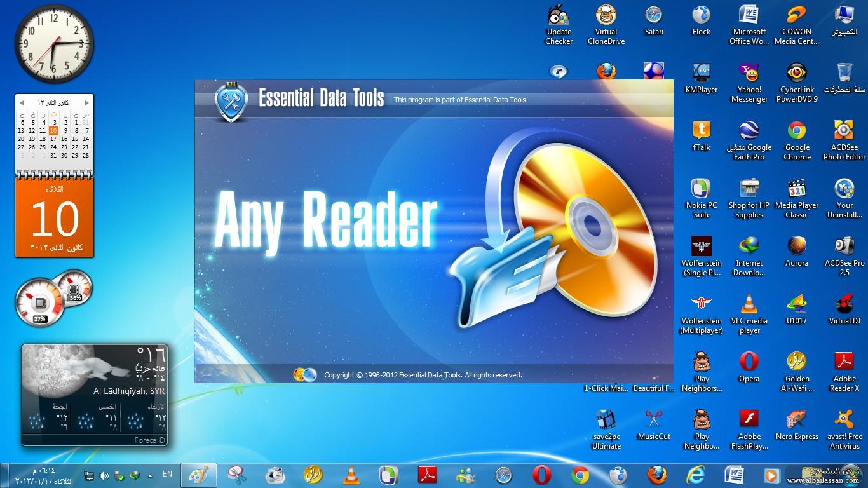Image resolution: width=868 pixels, height=488 pixels.
Task: Click the Foreca link in weather gadget
Action: point(149,440)
